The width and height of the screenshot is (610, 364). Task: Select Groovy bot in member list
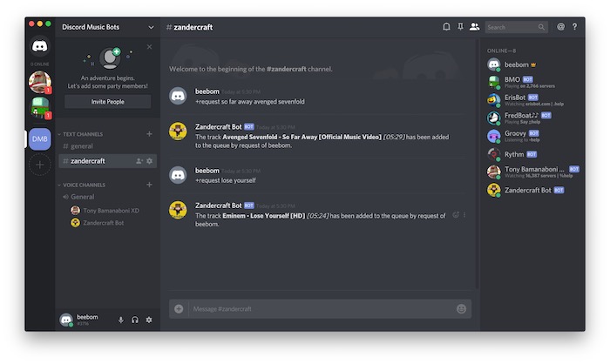click(x=532, y=136)
